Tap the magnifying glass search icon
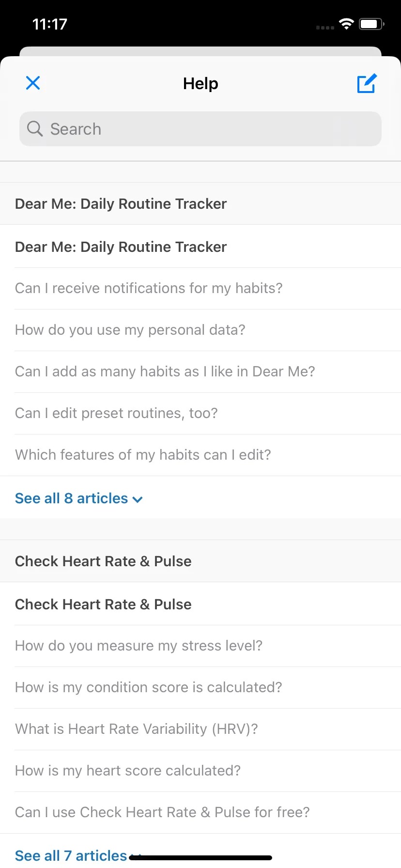Image resolution: width=401 pixels, height=868 pixels. tap(35, 129)
